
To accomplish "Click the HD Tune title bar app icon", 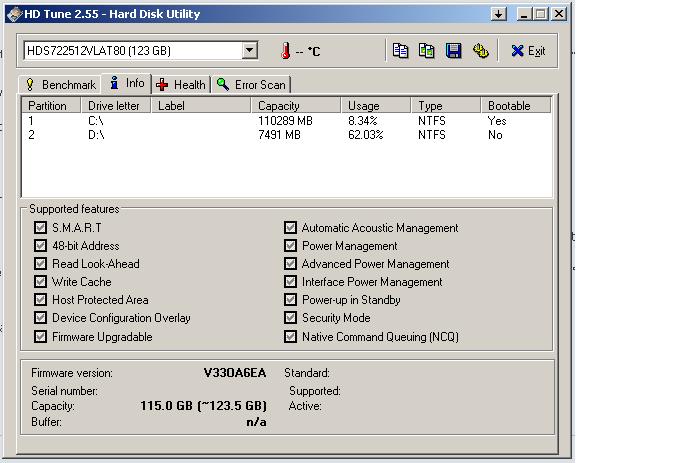I will tap(14, 14).
